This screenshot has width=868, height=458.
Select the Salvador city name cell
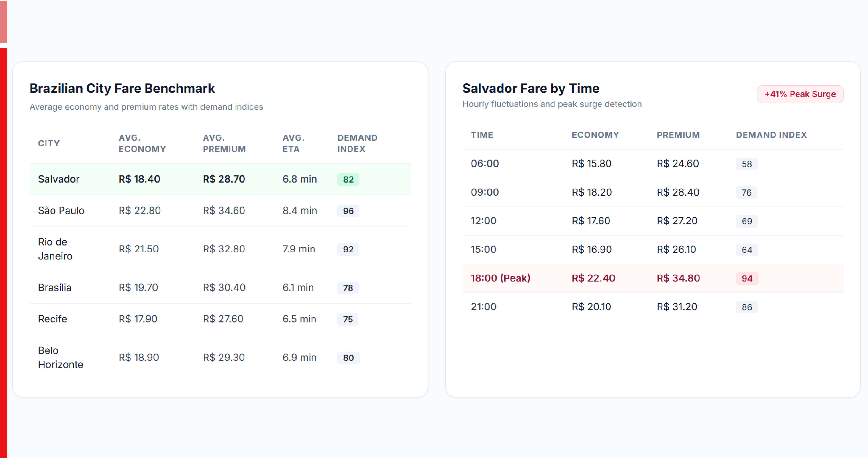[x=59, y=179]
